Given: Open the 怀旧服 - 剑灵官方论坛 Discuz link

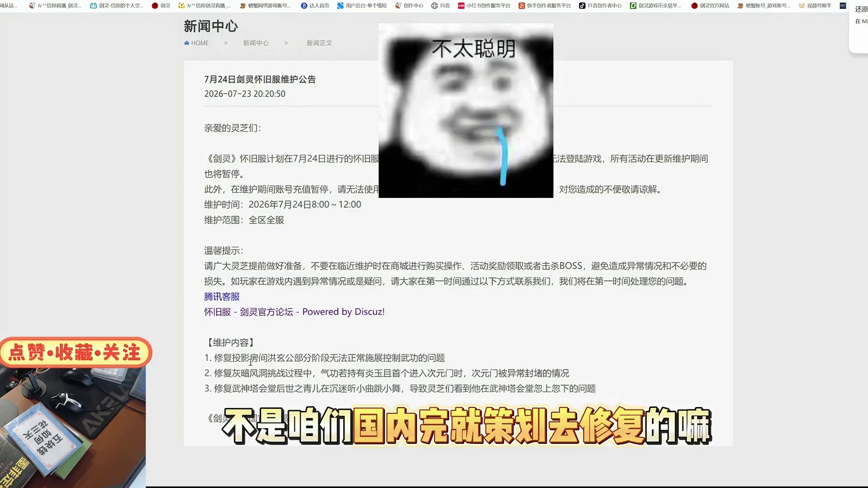Looking at the screenshot, I should coord(294,312).
